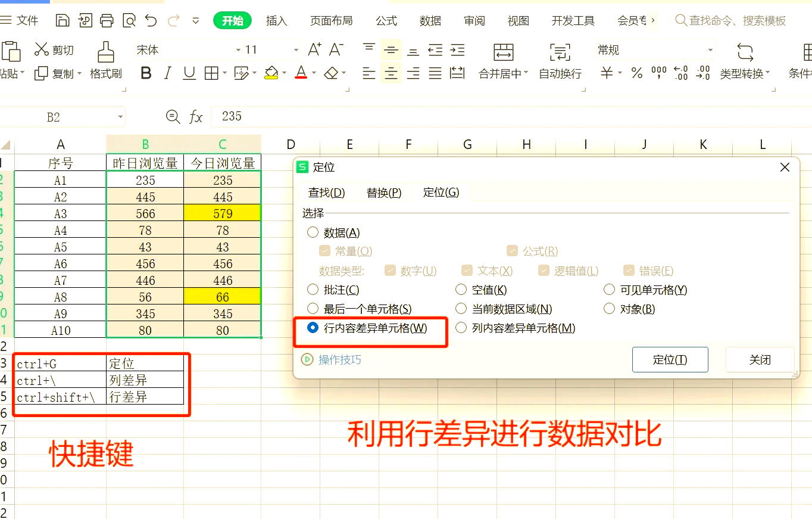The height and width of the screenshot is (519, 812).
Task: Click increase indent icon
Action: tap(457, 49)
